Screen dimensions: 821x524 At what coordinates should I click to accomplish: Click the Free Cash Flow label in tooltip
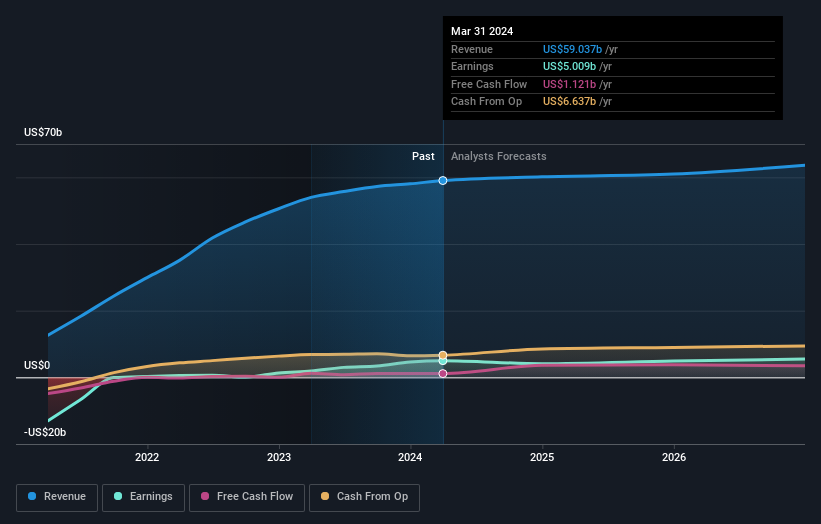(489, 84)
